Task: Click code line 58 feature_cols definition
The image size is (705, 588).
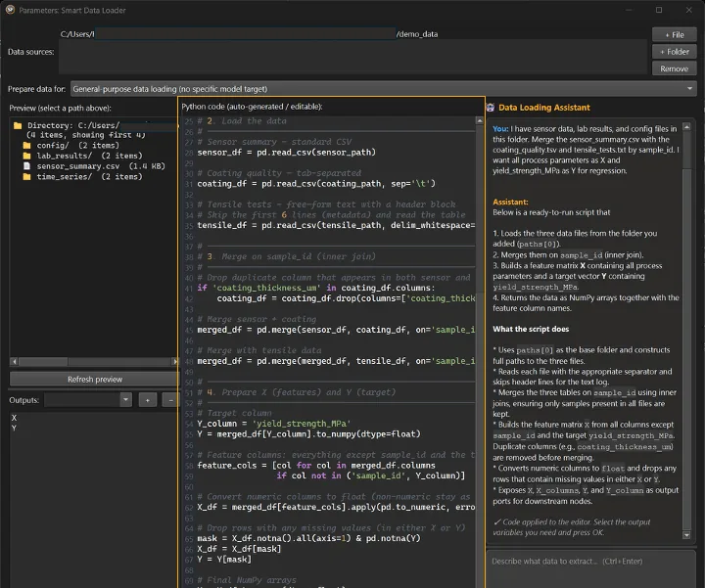Action: coord(316,466)
